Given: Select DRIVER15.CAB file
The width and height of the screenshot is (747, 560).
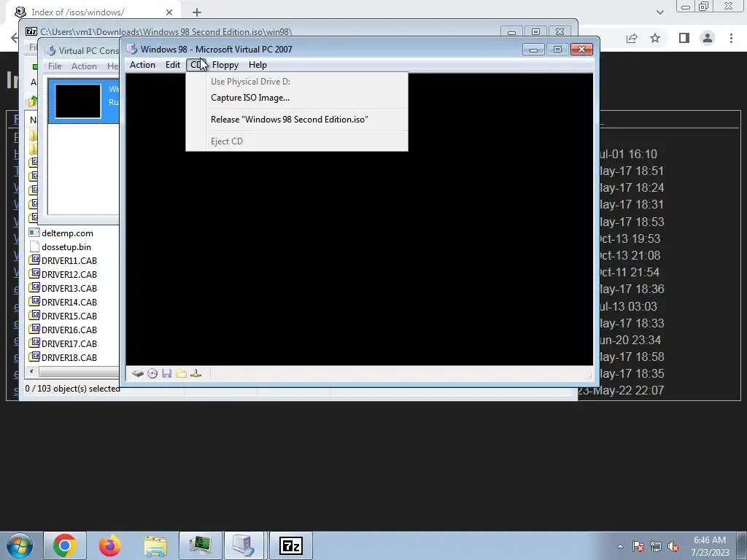Looking at the screenshot, I should [x=69, y=316].
